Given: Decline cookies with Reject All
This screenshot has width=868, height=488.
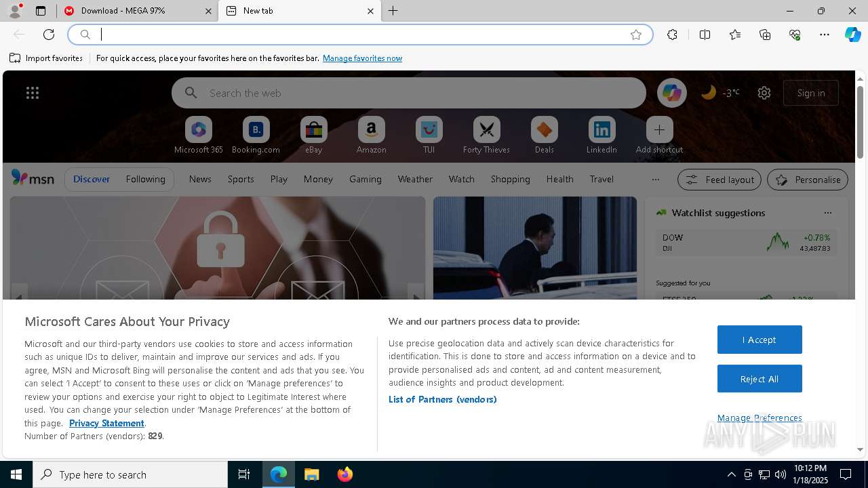Looking at the screenshot, I should pos(759,379).
